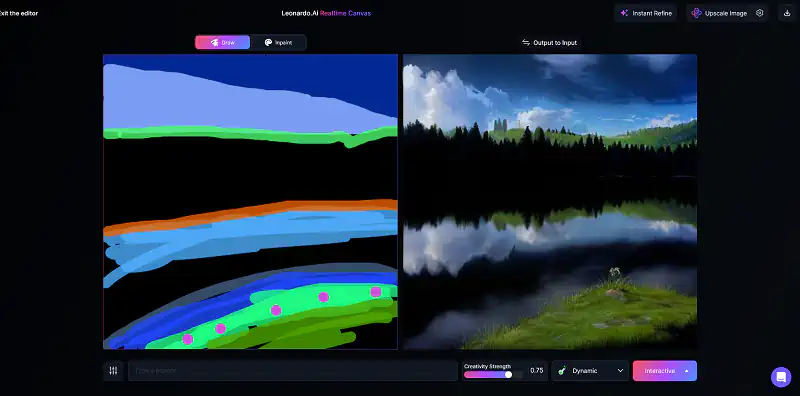The width and height of the screenshot is (800, 396).
Task: Download the image via download icon
Action: (787, 13)
